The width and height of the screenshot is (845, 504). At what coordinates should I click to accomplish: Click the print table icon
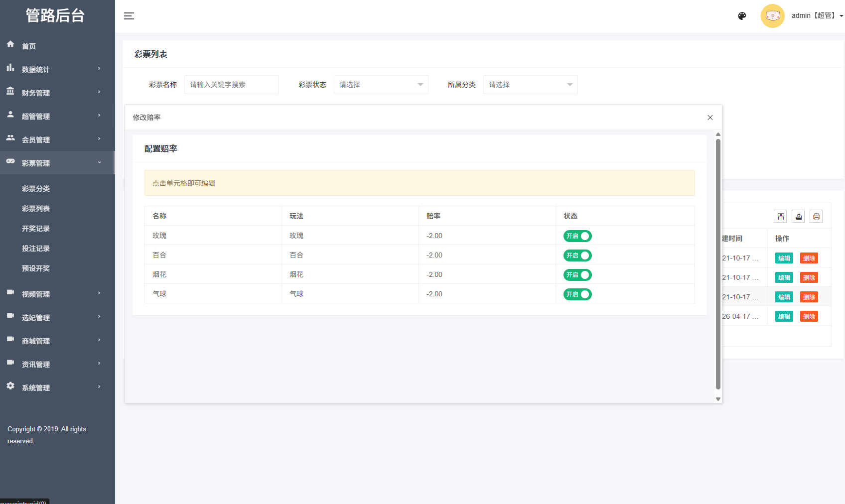point(816,216)
